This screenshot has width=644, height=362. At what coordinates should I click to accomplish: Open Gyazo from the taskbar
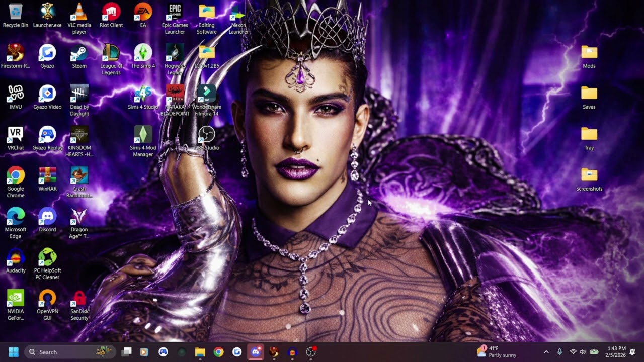click(x=237, y=352)
